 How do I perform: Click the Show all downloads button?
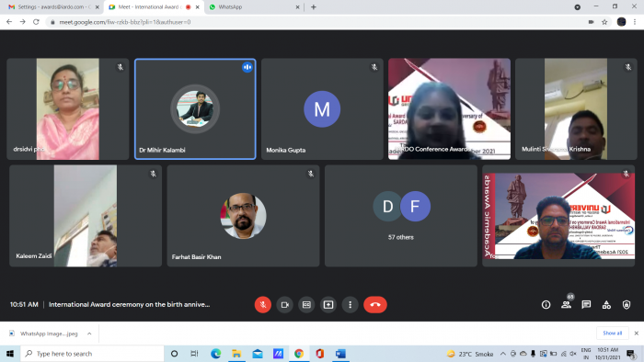pos(612,334)
